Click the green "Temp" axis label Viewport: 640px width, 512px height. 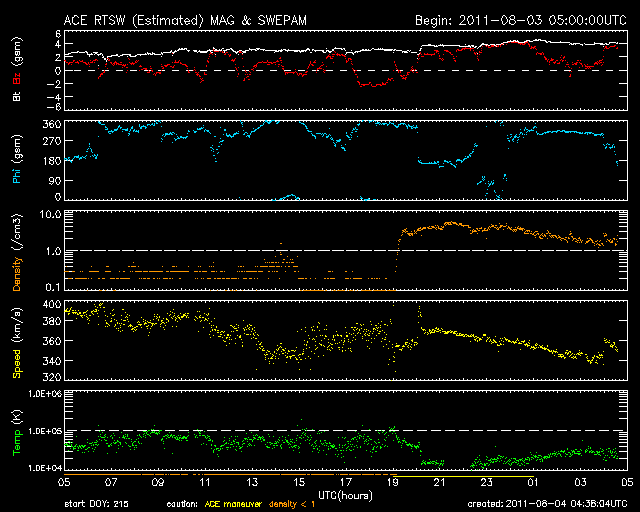(x=17, y=442)
